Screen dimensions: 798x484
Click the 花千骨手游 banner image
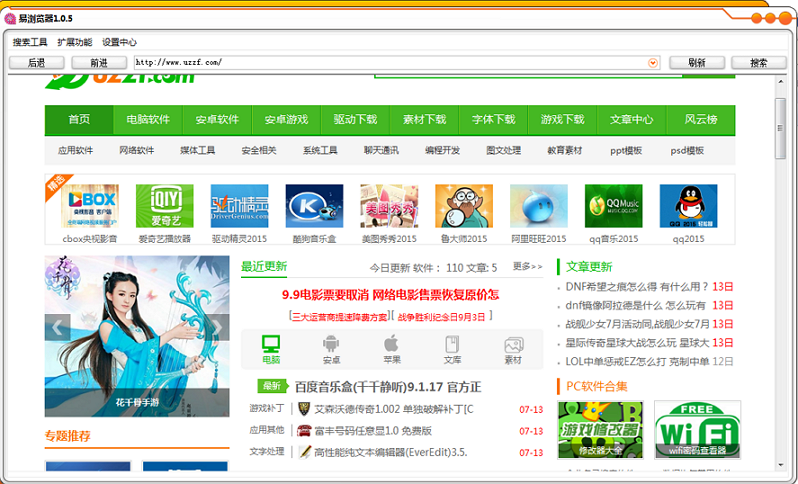coord(137,336)
